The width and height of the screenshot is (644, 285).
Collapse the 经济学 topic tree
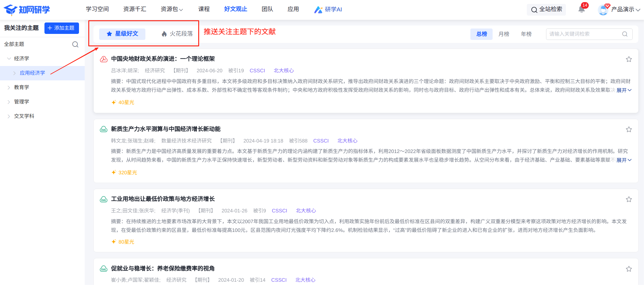(x=9, y=58)
